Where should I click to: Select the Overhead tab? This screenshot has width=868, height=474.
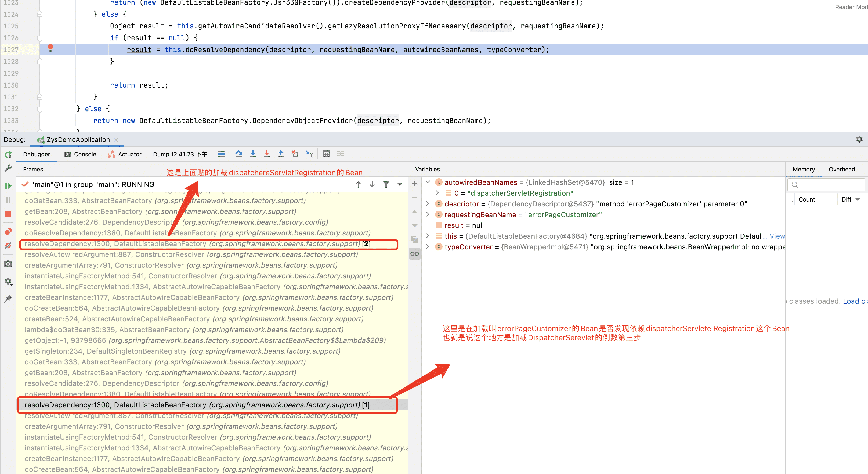842,169
